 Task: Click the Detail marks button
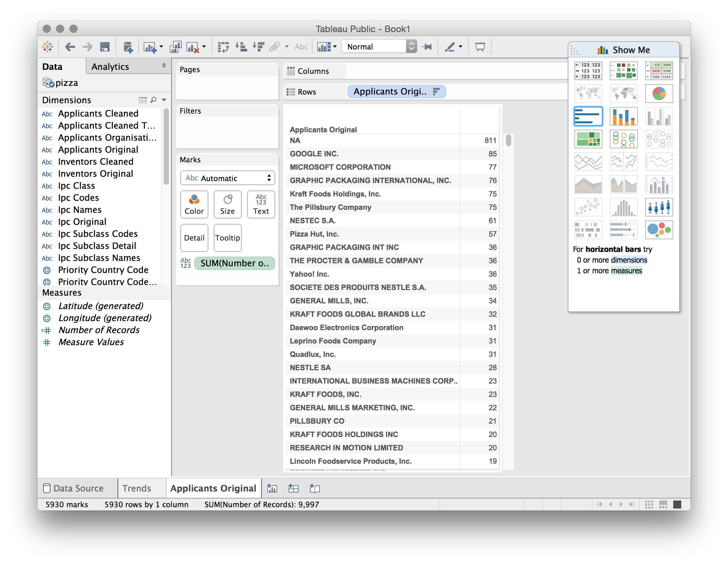pyautogui.click(x=194, y=238)
